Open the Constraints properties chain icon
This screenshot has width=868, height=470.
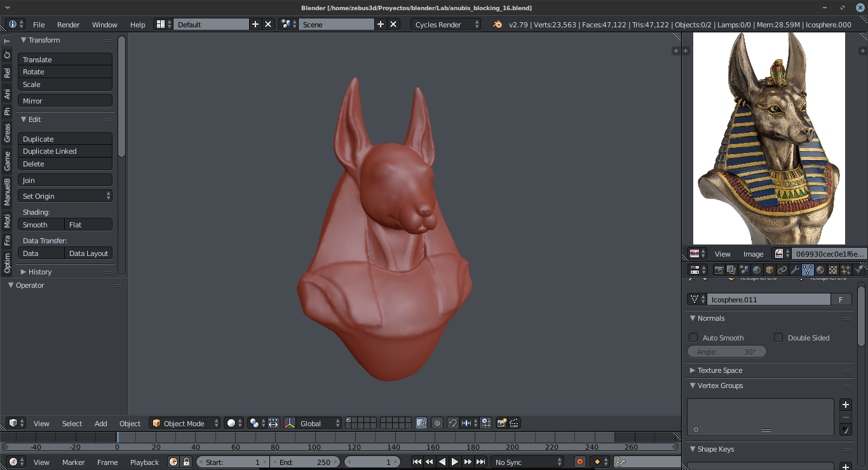pyautogui.click(x=782, y=270)
